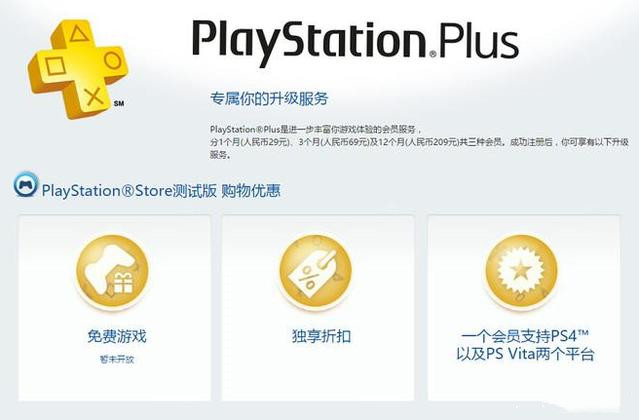Click the free games card panel
Viewport: 639px width, 420px height.
(115, 308)
